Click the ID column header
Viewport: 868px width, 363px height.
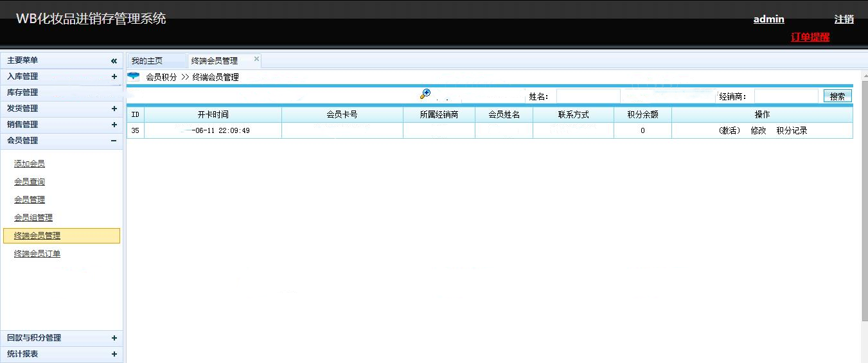135,114
